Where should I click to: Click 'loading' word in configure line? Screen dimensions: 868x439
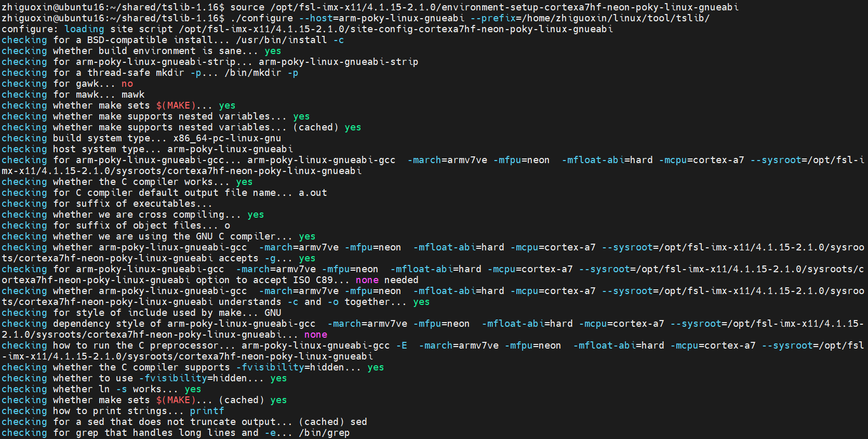point(84,29)
